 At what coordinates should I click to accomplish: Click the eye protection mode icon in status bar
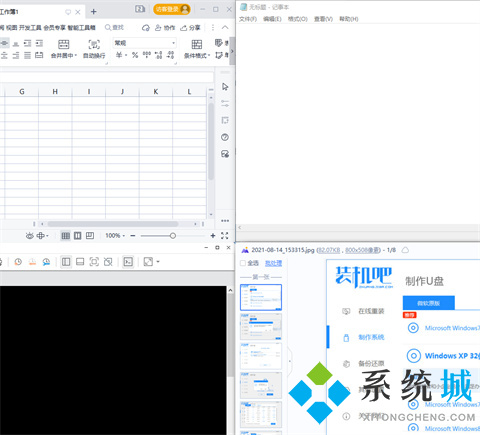[30, 236]
